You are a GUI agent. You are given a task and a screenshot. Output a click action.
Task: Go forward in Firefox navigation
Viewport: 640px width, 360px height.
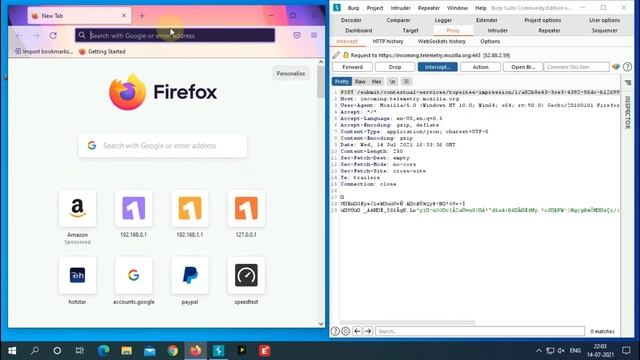36,36
